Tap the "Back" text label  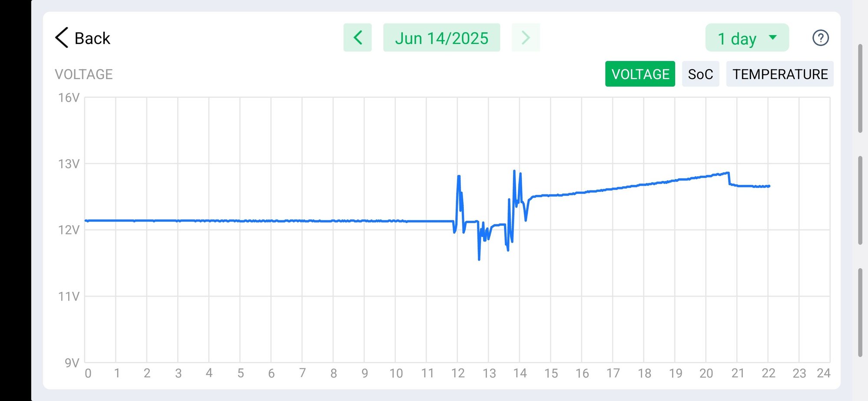[93, 38]
